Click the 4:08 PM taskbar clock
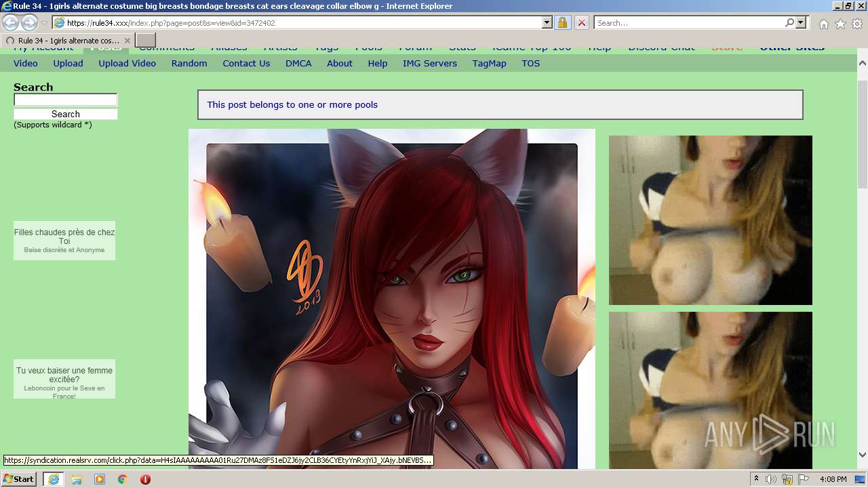The width and height of the screenshot is (868, 488). coord(833,479)
